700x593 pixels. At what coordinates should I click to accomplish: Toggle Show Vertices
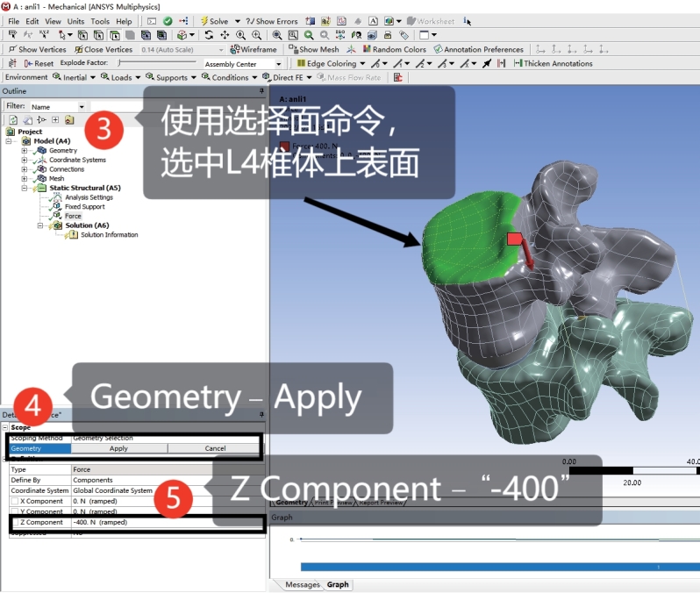point(38,49)
